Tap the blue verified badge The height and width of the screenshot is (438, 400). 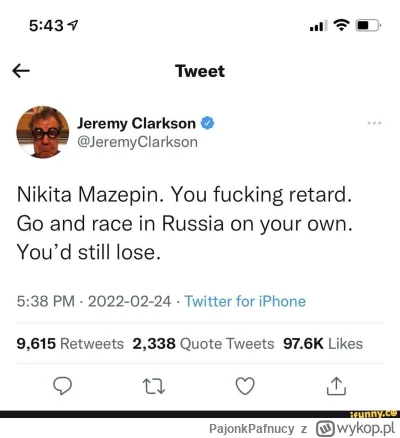coord(207,123)
